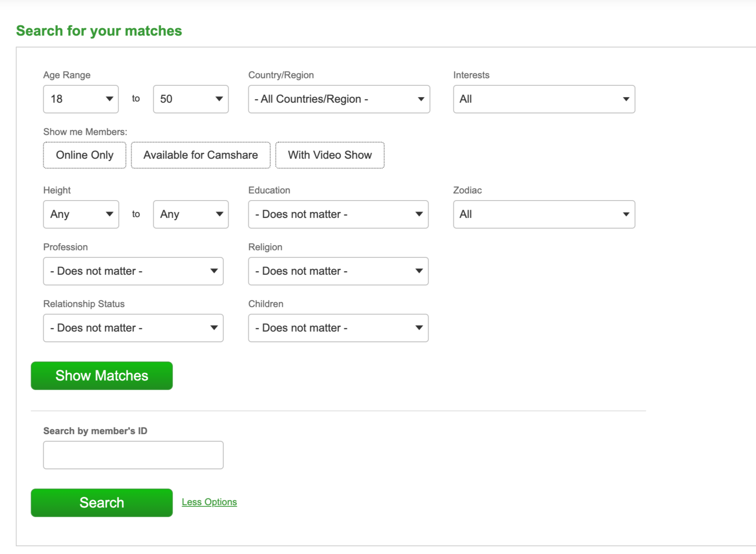
Task: Expand the Profession dropdown
Action: tap(133, 271)
